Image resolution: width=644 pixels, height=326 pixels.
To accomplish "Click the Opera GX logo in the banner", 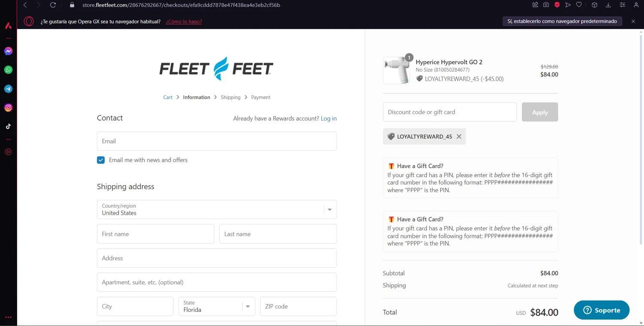I will click(29, 21).
